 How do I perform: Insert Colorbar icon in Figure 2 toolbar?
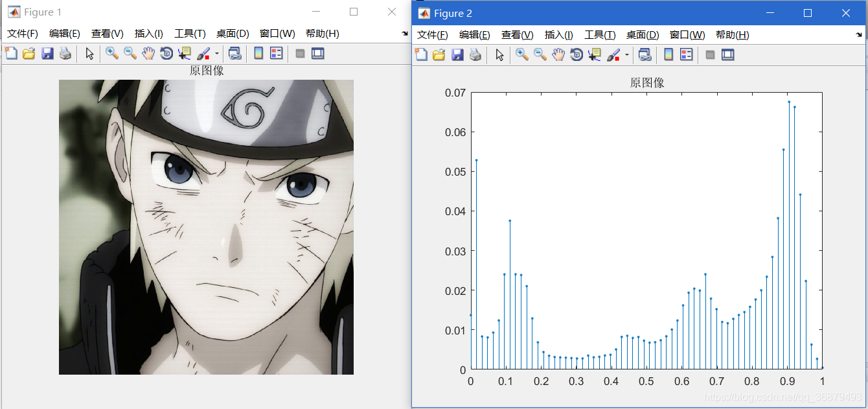point(668,54)
